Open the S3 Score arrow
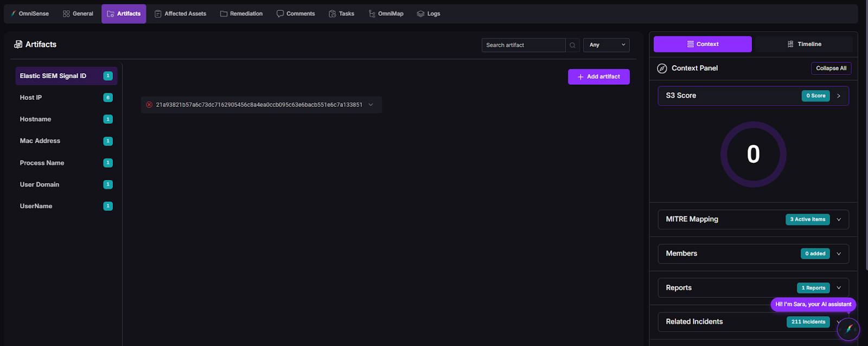The image size is (868, 346). [839, 96]
